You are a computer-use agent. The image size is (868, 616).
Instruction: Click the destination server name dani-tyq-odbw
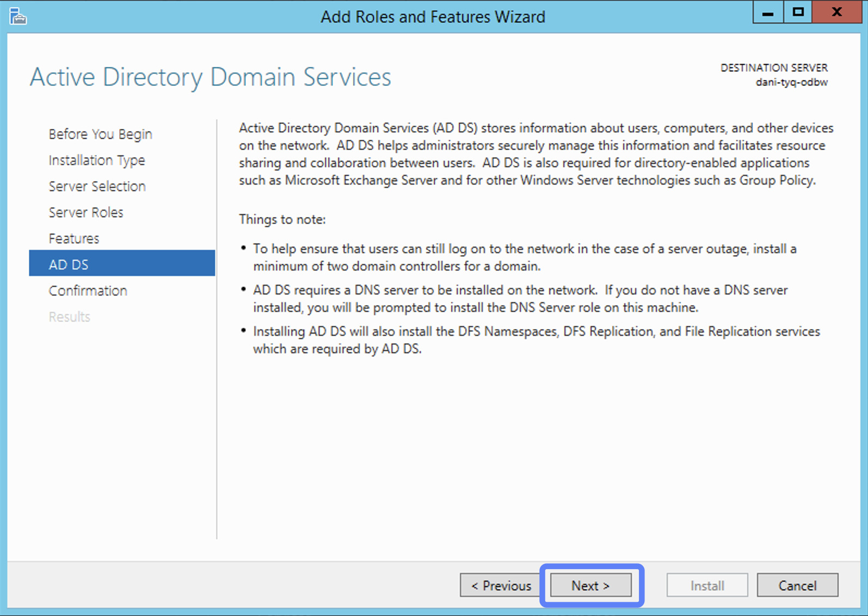click(791, 83)
